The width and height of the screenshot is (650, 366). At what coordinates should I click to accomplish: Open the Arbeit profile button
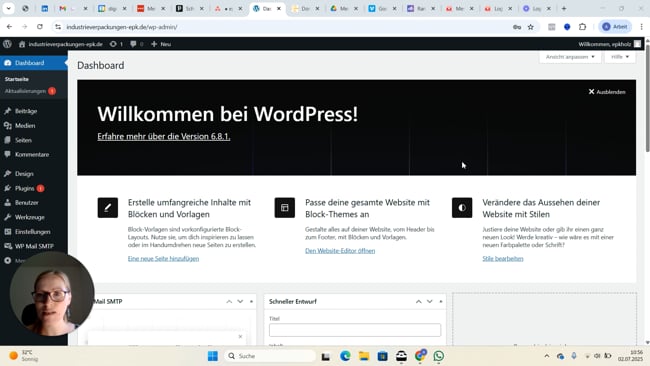click(x=615, y=27)
